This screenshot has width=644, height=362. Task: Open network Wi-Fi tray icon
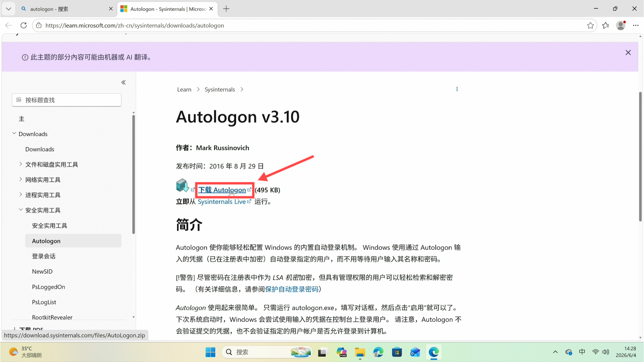[x=595, y=352]
